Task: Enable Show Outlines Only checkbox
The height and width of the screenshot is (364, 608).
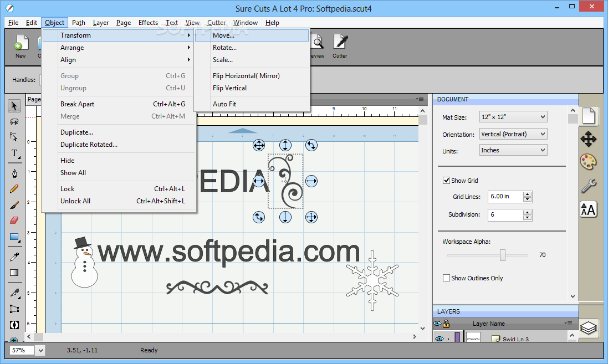Action: (446, 278)
